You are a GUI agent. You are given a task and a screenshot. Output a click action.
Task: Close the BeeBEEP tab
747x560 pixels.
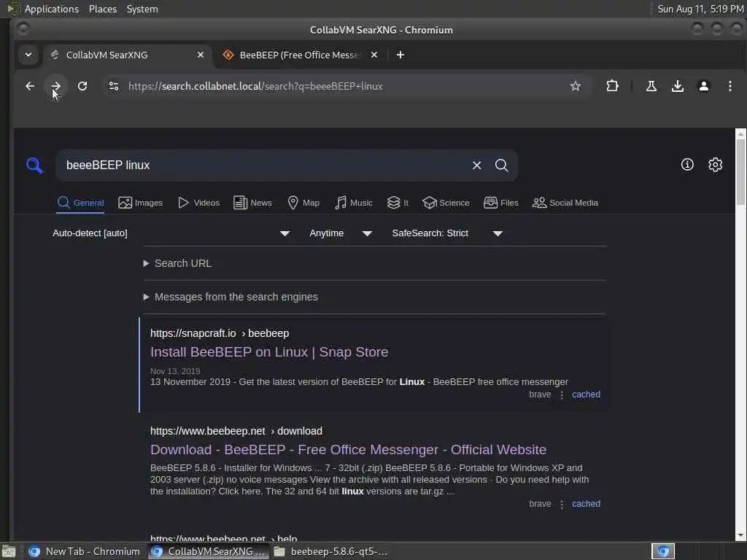pyautogui.click(x=374, y=55)
